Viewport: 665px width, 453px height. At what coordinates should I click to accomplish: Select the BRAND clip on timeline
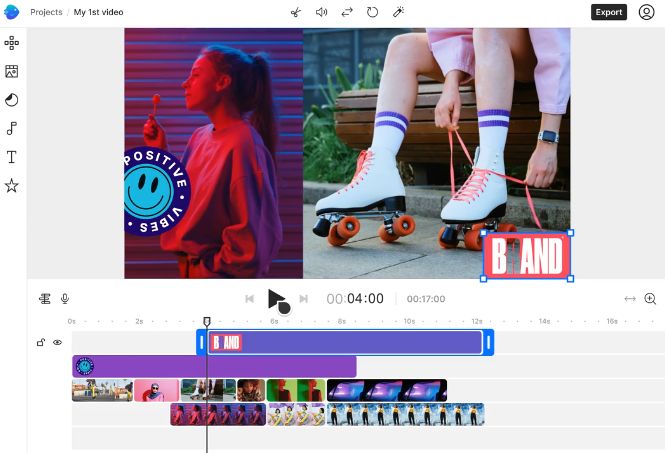tap(345, 342)
